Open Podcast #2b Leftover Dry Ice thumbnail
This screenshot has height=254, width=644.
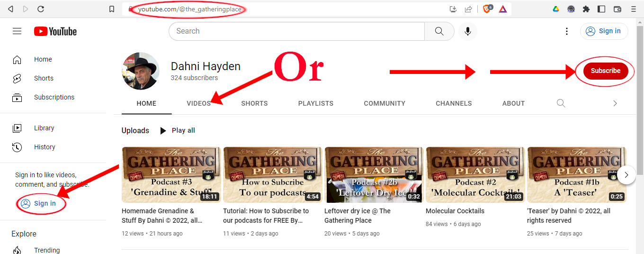(374, 175)
